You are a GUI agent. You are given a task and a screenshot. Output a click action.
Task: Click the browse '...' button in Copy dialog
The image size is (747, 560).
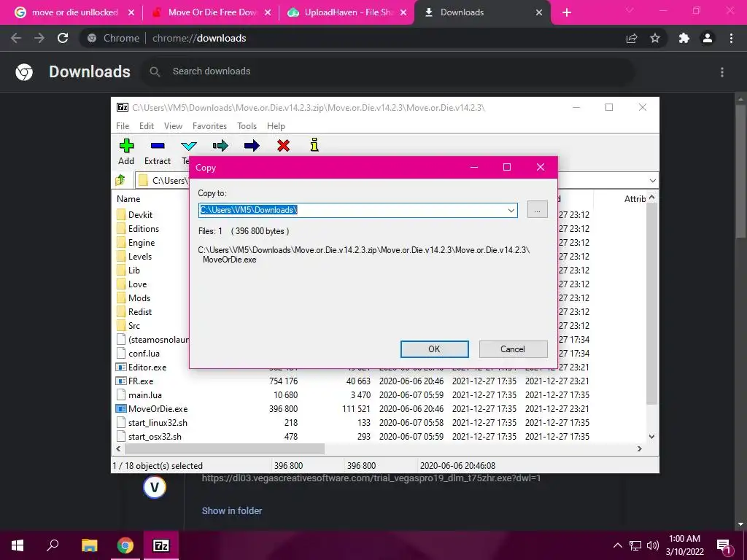537,209
